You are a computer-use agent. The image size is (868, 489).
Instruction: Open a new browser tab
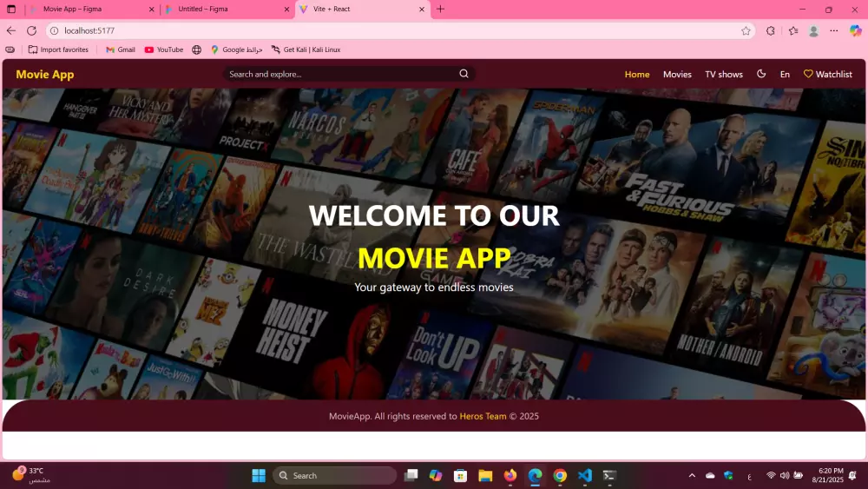[441, 9]
